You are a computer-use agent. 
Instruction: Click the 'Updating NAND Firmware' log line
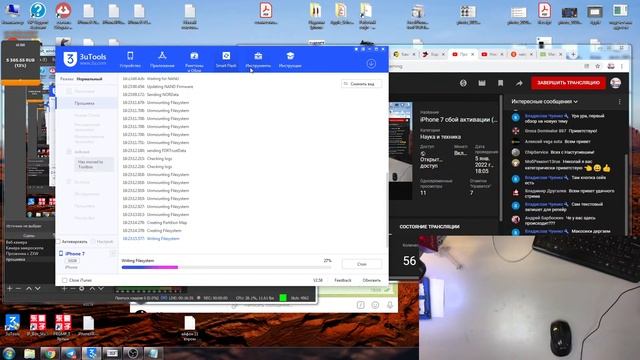tap(158, 87)
